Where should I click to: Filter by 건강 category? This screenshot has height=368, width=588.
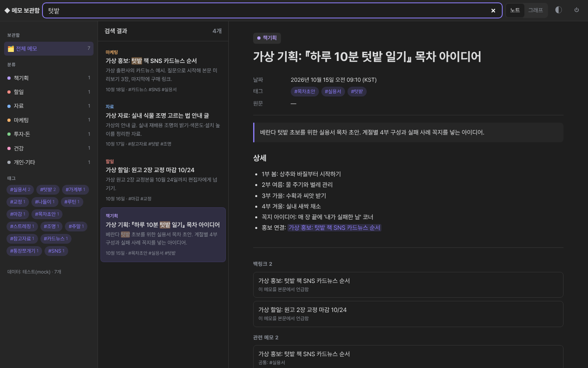coord(49,148)
